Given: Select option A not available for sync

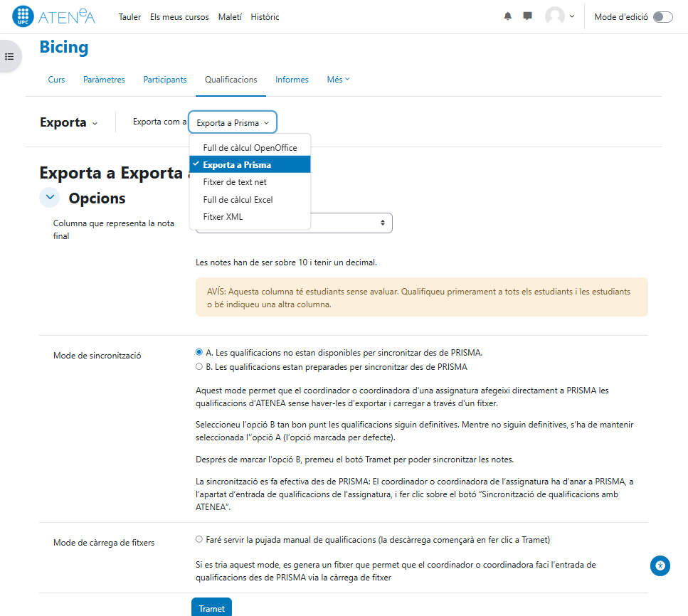Looking at the screenshot, I should click(x=199, y=352).
